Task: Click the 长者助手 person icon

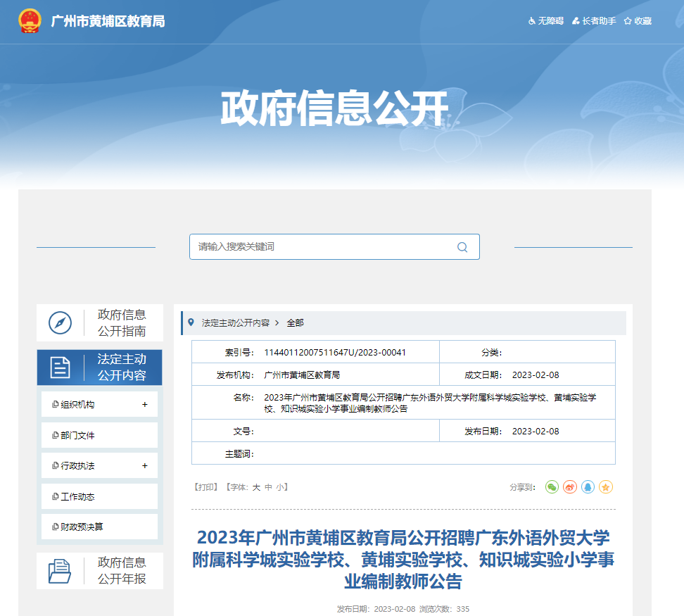Action: [x=576, y=21]
